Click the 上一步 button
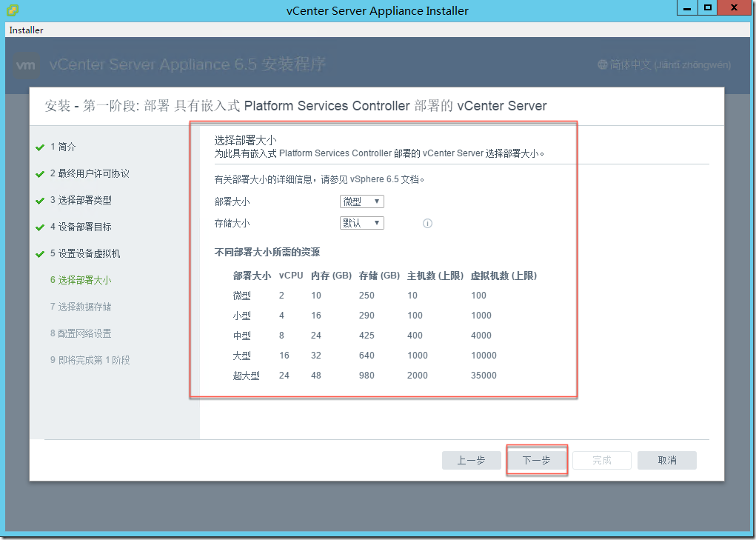Image resolution: width=756 pixels, height=540 pixels. tap(471, 461)
